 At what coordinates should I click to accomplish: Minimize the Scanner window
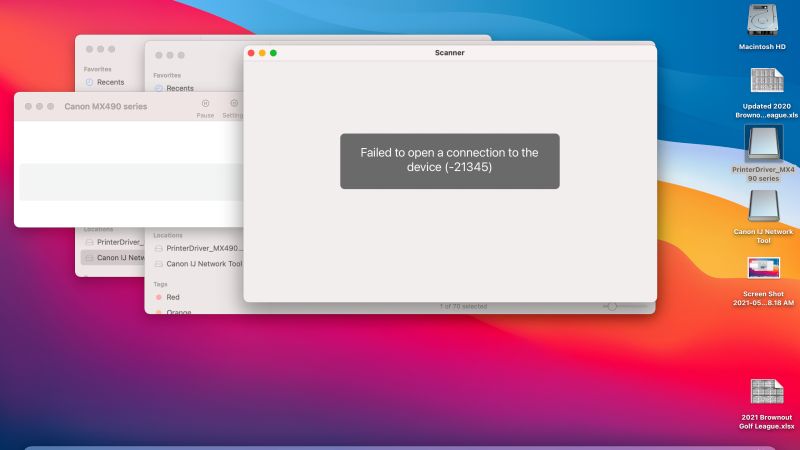pos(262,53)
